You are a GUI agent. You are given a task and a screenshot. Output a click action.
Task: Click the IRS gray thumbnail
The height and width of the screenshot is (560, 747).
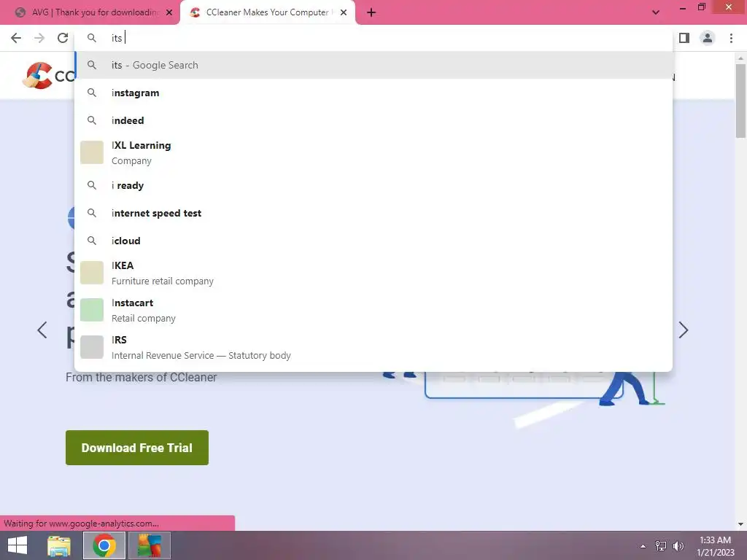pos(92,347)
